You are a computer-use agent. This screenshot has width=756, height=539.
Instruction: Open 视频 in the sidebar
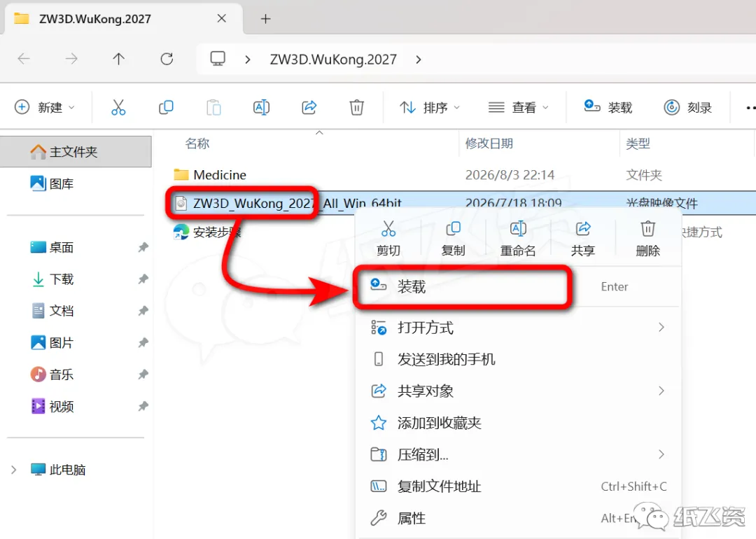(52, 407)
